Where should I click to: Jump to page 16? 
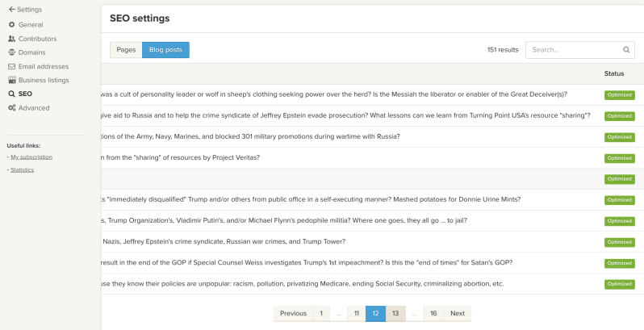[x=433, y=314]
